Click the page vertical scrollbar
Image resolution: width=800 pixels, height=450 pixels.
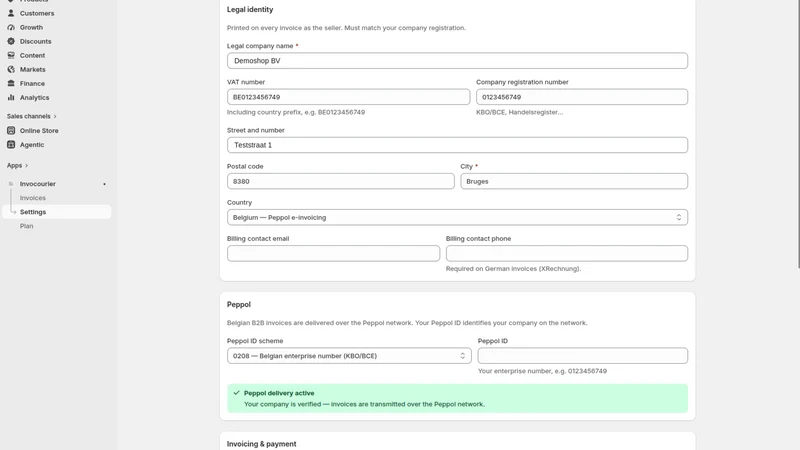[x=798, y=133]
